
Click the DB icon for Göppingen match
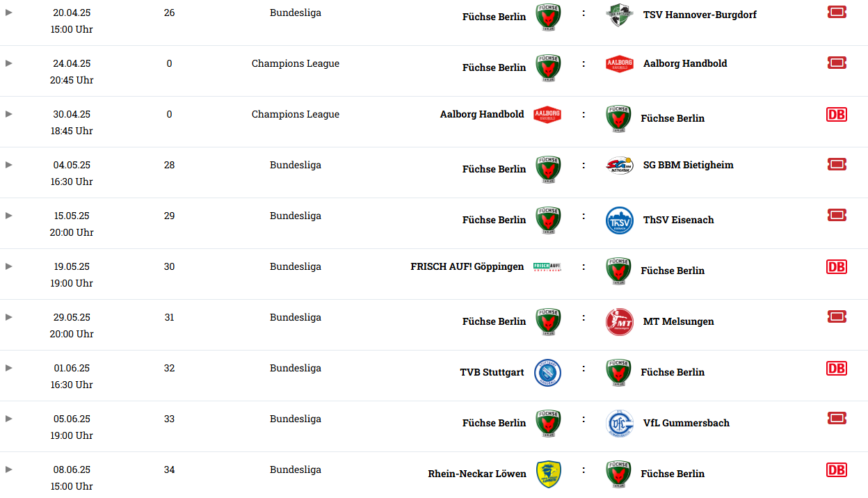(836, 266)
